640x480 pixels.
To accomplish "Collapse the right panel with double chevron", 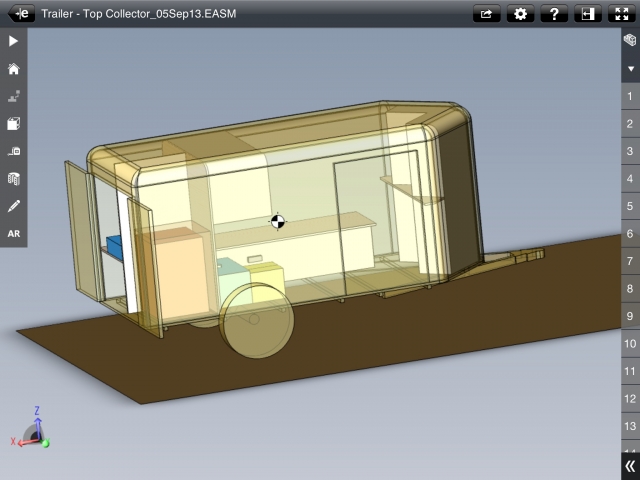I will click(x=631, y=467).
